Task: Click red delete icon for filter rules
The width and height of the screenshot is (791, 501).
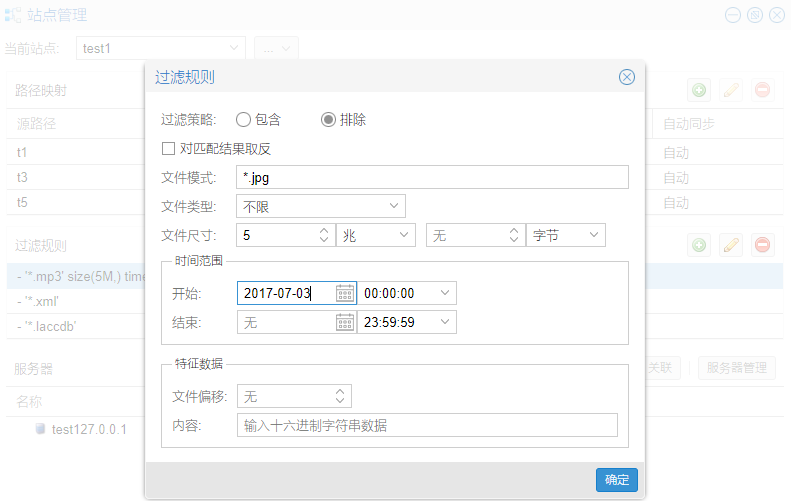Action: (x=762, y=245)
